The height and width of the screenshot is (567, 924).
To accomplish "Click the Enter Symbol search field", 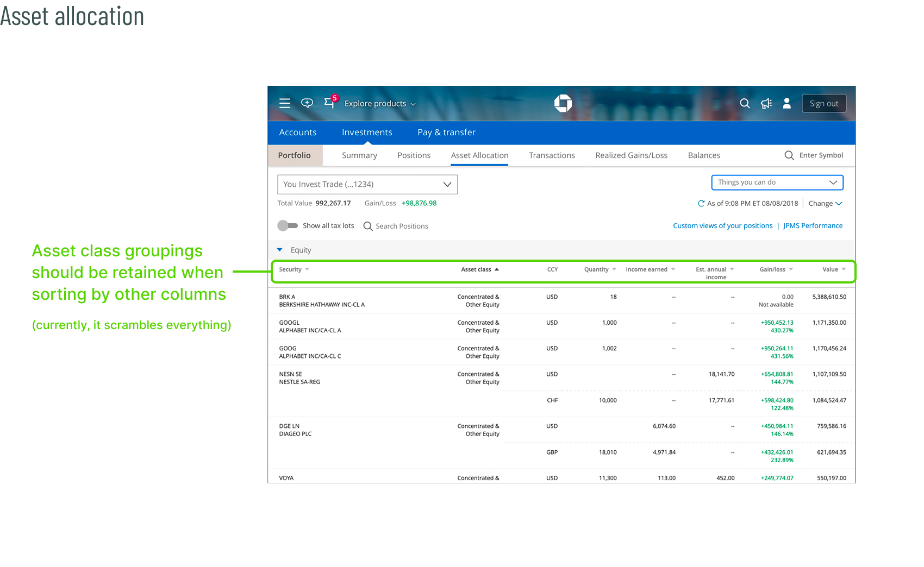I will click(x=821, y=155).
